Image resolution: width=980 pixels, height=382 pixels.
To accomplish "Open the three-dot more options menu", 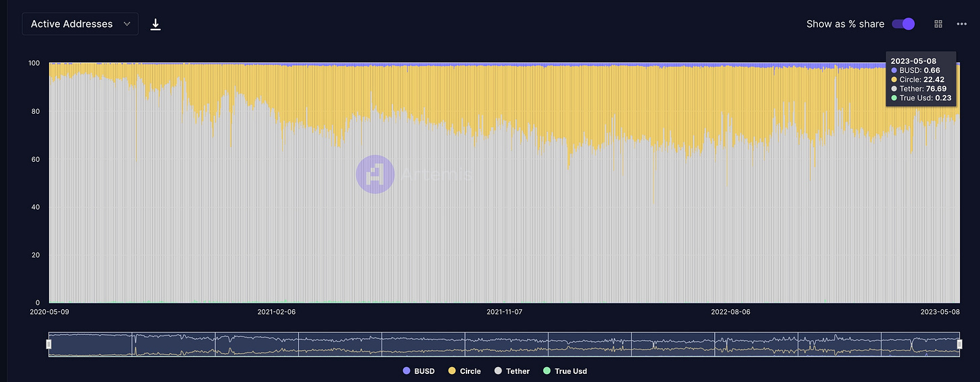I will point(962,24).
